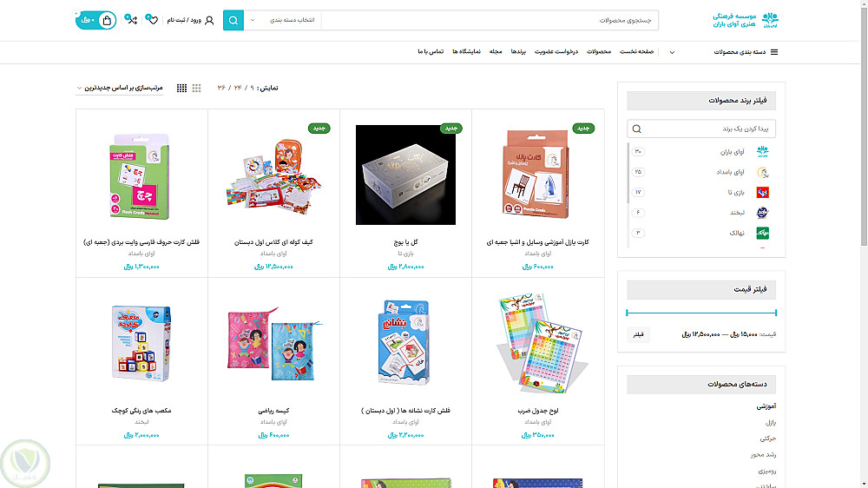Screen dimensions: 868x488
Task: Switch to the three-column grid view icon
Action: click(x=196, y=88)
